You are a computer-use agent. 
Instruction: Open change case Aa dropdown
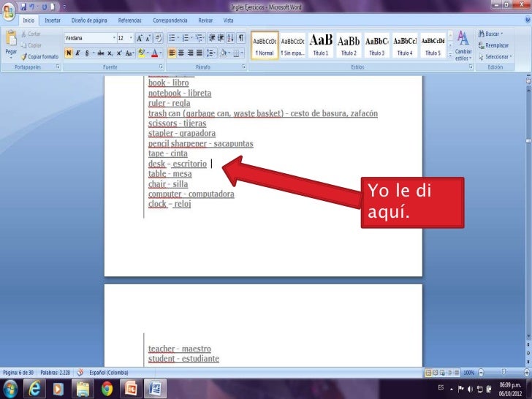point(129,53)
